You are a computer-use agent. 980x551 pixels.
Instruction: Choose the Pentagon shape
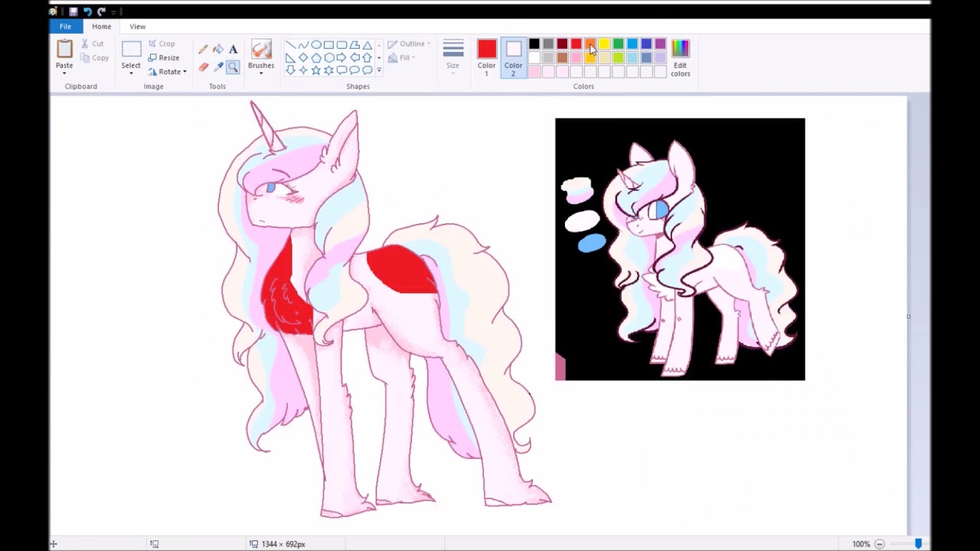316,57
